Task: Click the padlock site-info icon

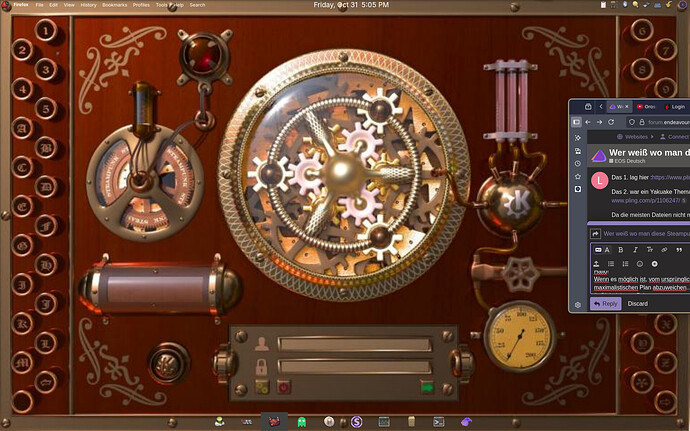Action: pos(642,122)
